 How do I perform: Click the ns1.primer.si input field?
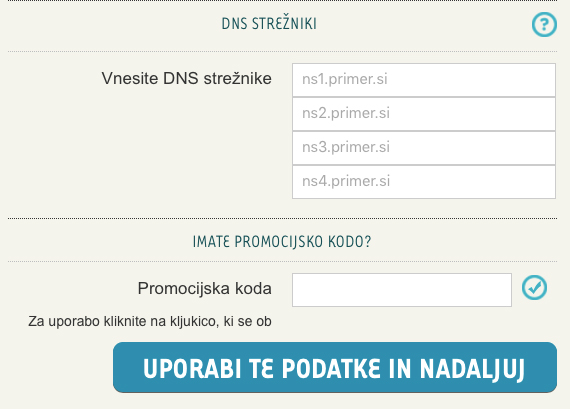(x=424, y=80)
